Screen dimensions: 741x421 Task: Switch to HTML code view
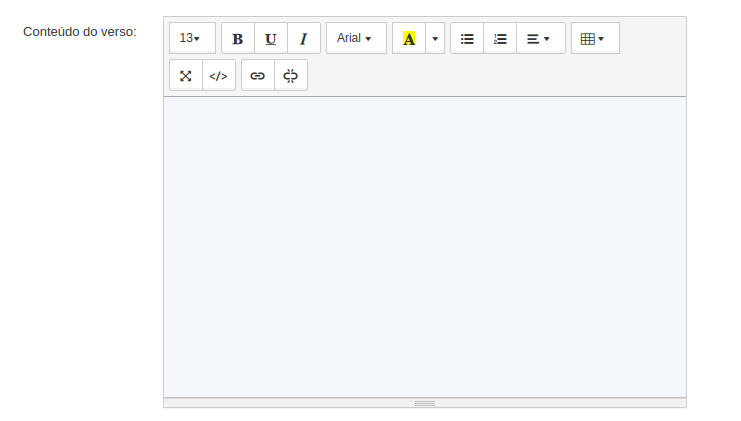[x=219, y=76]
